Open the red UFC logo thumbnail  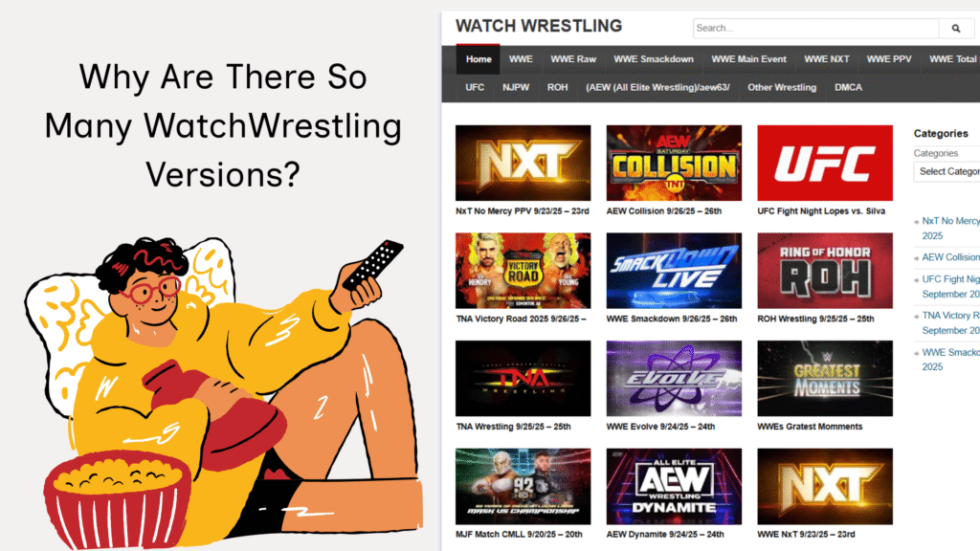tap(825, 163)
